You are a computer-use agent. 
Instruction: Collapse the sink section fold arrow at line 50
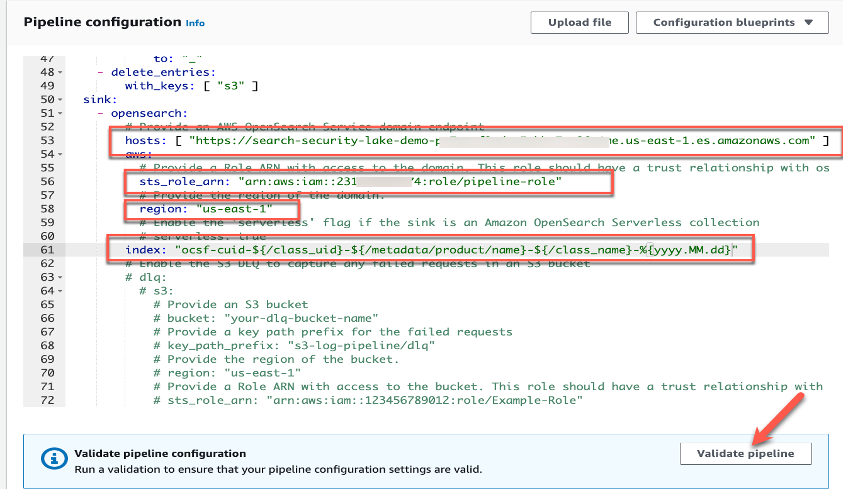(60, 100)
